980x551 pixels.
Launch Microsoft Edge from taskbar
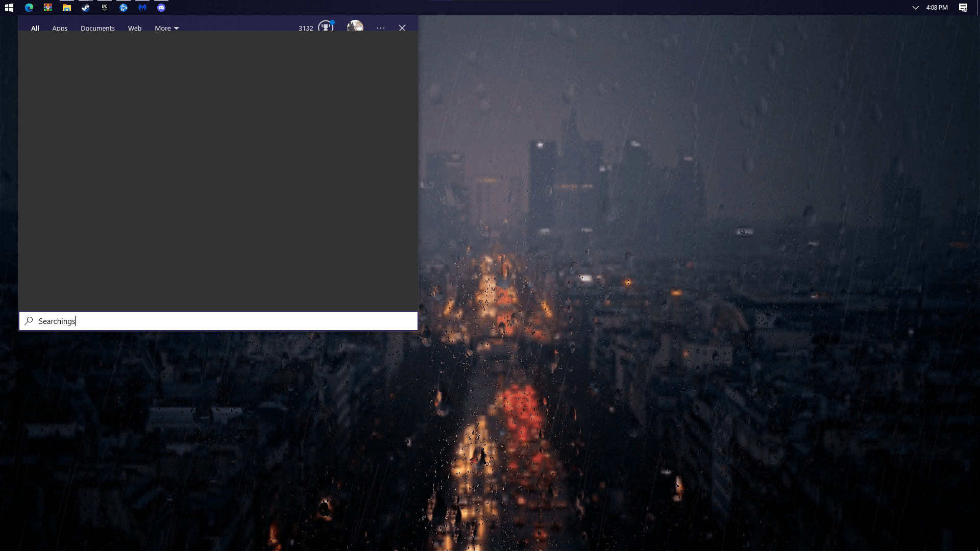click(x=29, y=8)
